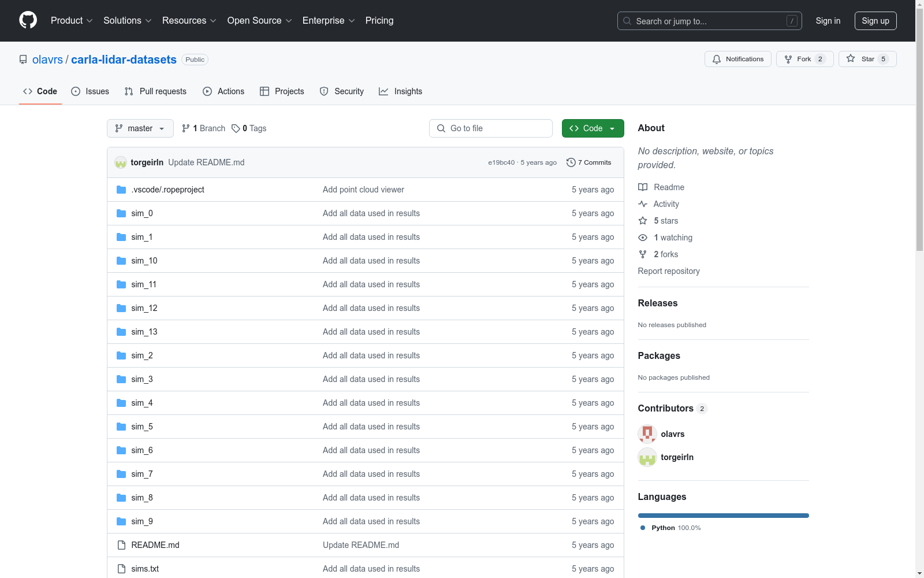Click the Python language dot legend
Image resolution: width=924 pixels, height=578 pixels.
coord(643,528)
